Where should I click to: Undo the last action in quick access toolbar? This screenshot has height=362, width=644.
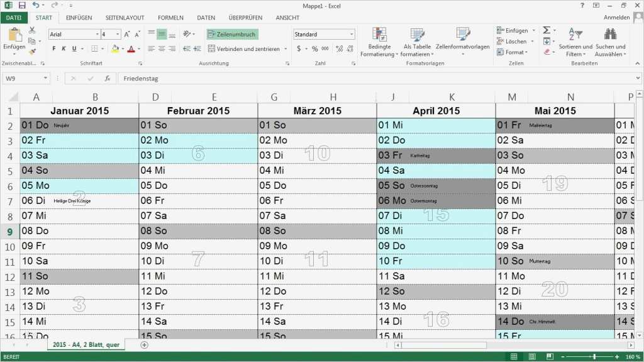click(36, 5)
